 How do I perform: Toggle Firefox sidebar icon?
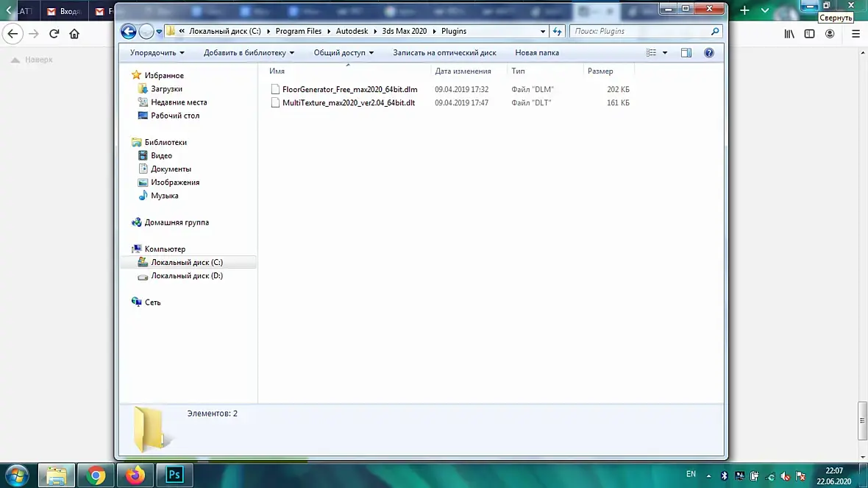pos(809,34)
